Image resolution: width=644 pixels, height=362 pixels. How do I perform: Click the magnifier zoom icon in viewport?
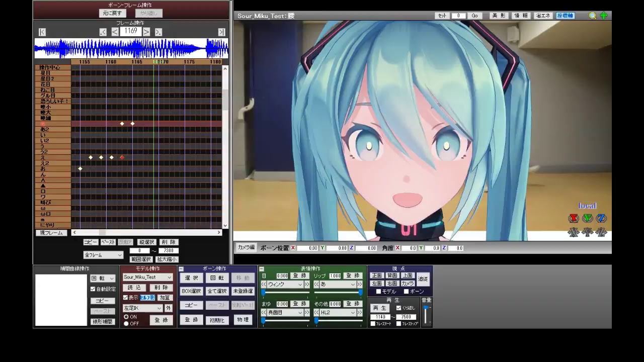coord(593,16)
